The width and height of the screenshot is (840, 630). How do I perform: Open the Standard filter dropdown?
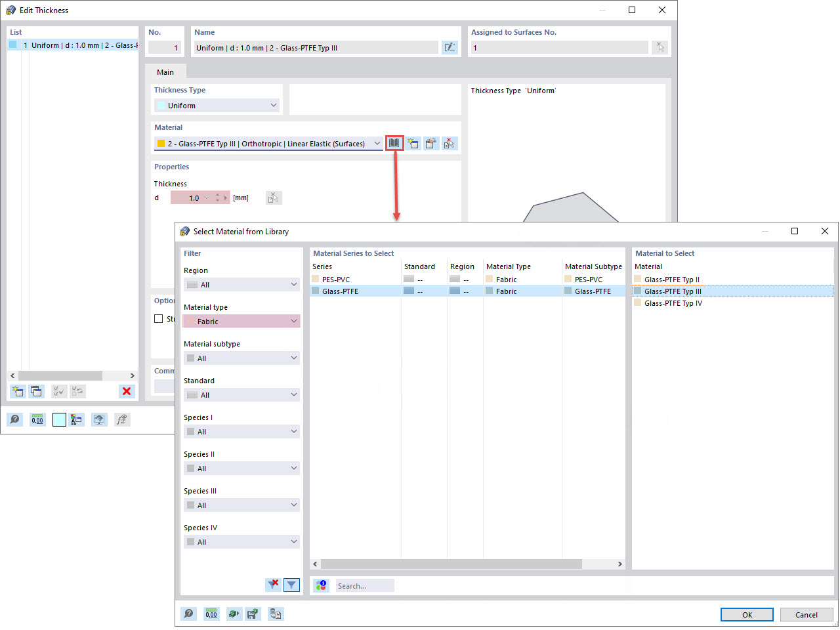point(241,394)
